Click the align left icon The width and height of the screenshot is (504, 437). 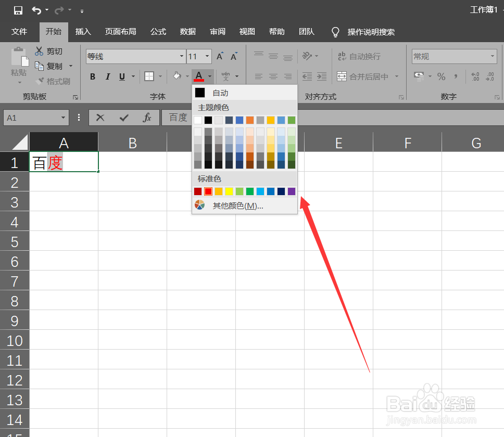click(258, 76)
